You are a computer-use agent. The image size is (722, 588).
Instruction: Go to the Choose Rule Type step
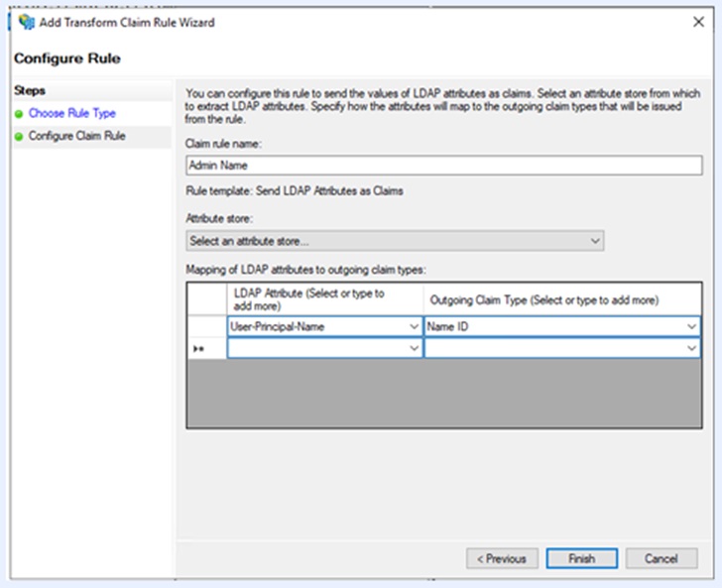click(x=71, y=114)
